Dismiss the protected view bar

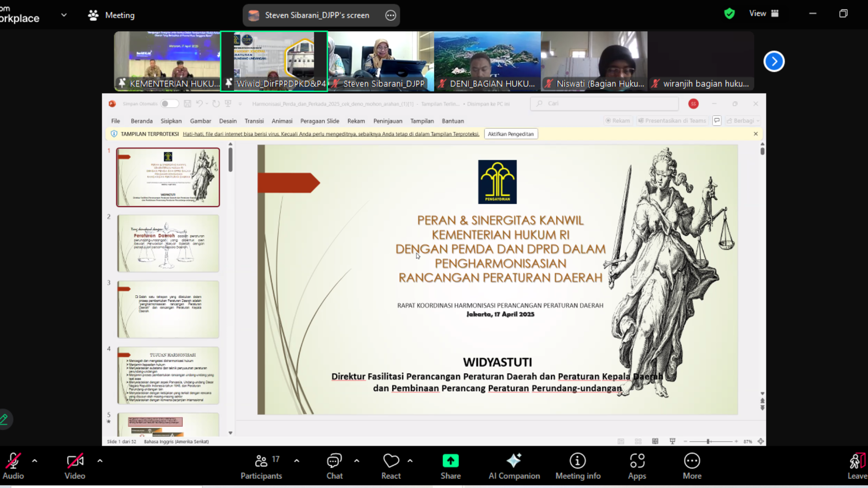point(755,134)
